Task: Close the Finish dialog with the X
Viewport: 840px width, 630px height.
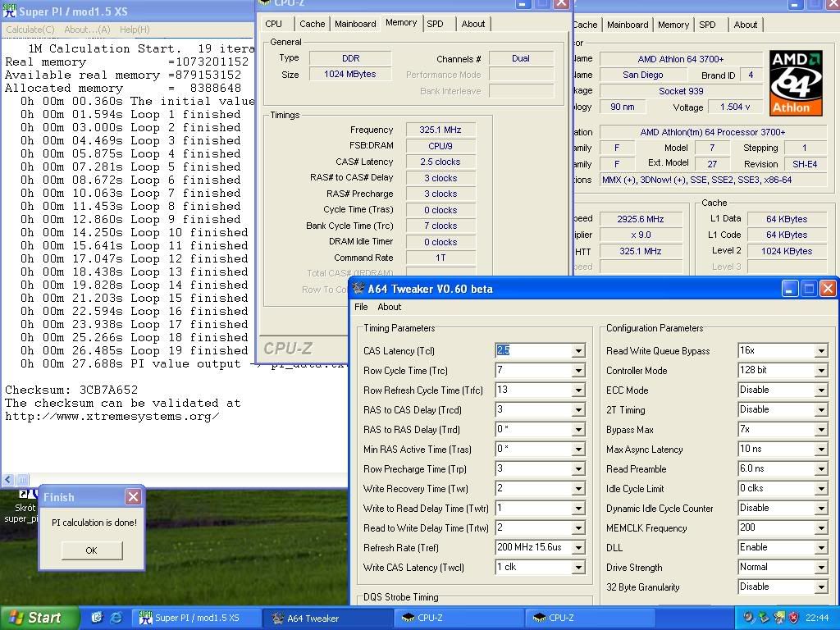Action: 133,497
